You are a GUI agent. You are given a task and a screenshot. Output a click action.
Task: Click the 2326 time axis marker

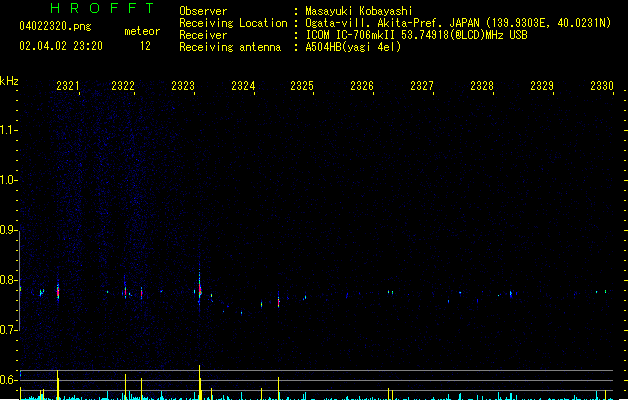click(362, 85)
